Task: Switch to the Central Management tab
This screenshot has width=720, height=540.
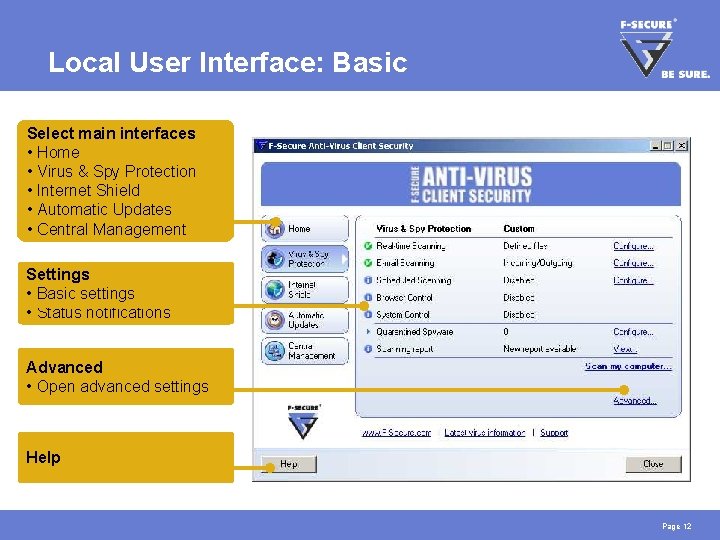Action: (305, 351)
